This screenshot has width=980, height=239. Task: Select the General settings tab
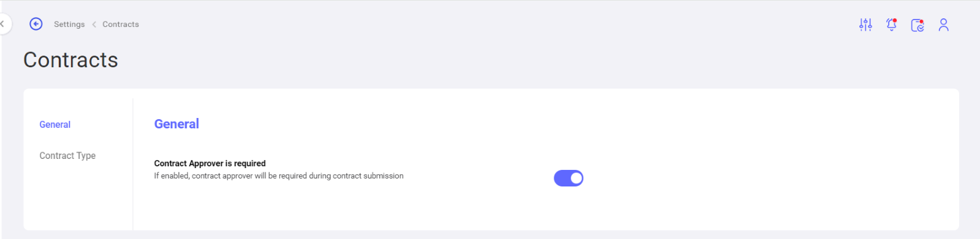coord(55,124)
